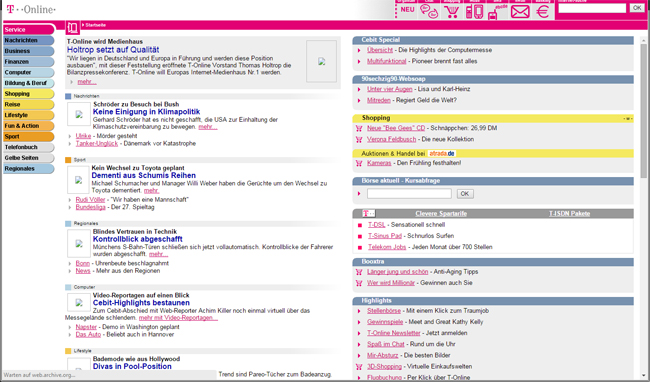Click the NEU icon in top toolbar
Viewport: 650px width, 382px height.
tap(407, 10)
